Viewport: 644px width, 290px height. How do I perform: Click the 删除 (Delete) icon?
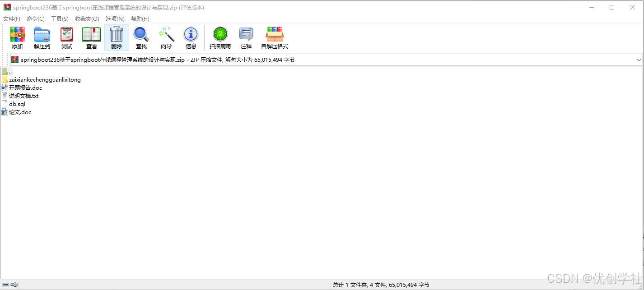click(116, 37)
